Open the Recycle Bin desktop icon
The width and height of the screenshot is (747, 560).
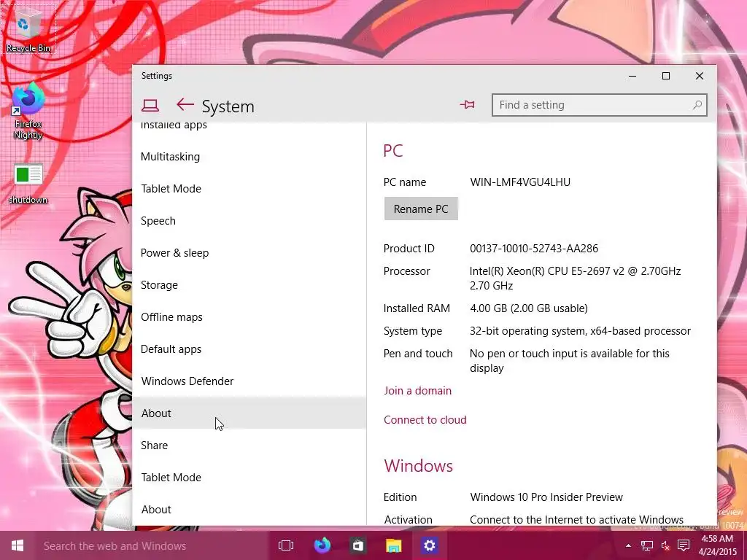pos(28,29)
